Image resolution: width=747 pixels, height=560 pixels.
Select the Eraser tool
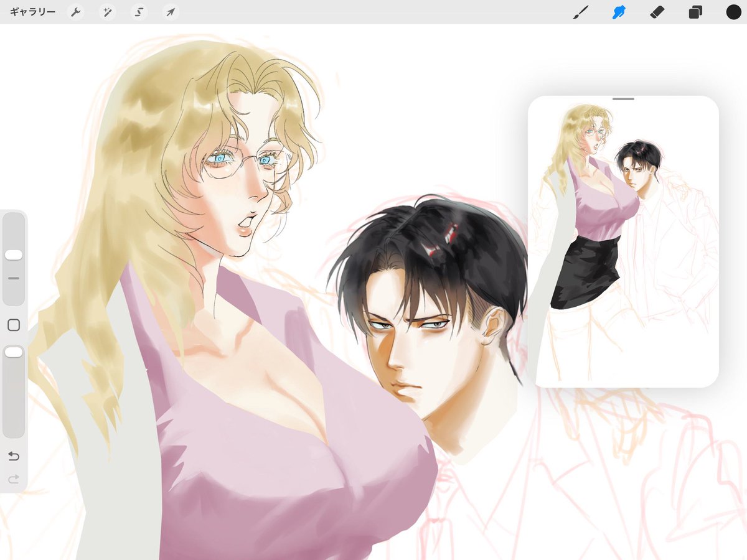pyautogui.click(x=657, y=12)
